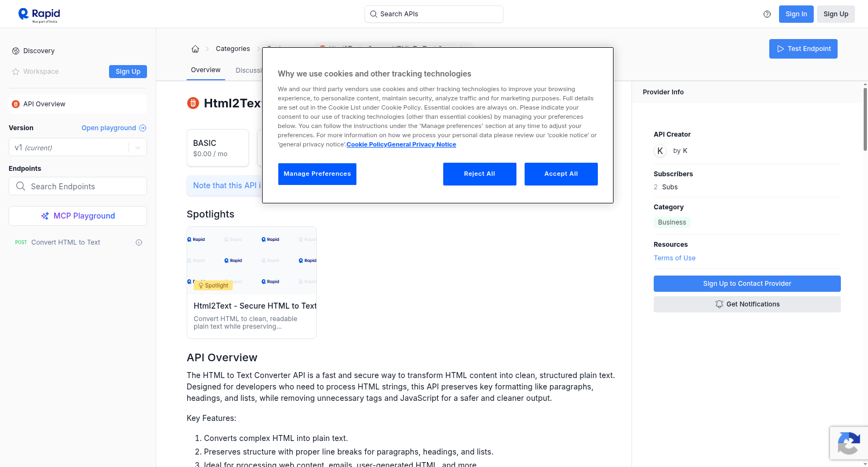Open the help question mark icon
868x467 pixels.
pyautogui.click(x=767, y=14)
